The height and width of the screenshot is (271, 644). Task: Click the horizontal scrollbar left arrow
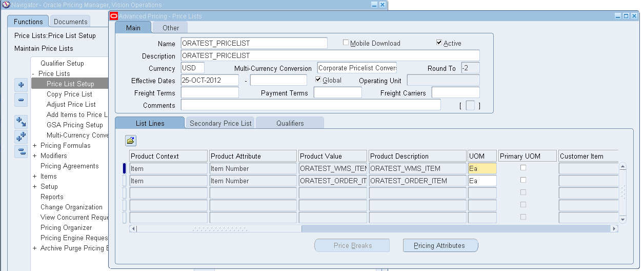[x=133, y=229]
